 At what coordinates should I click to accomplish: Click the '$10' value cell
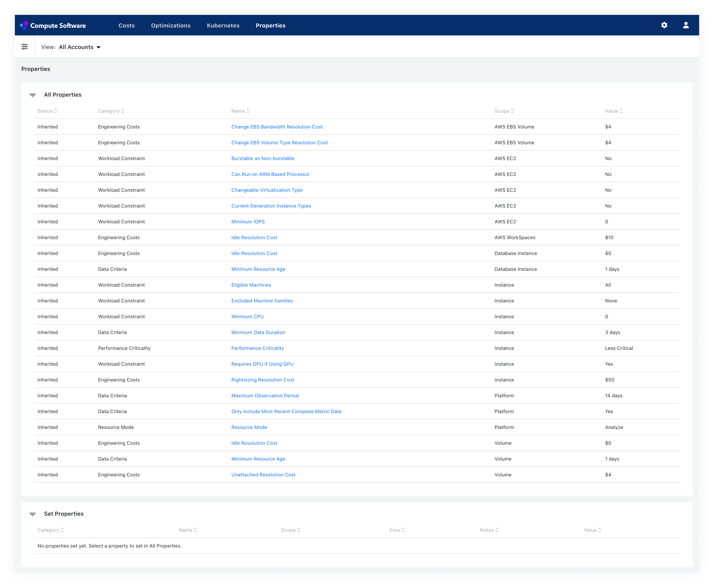pyautogui.click(x=609, y=237)
